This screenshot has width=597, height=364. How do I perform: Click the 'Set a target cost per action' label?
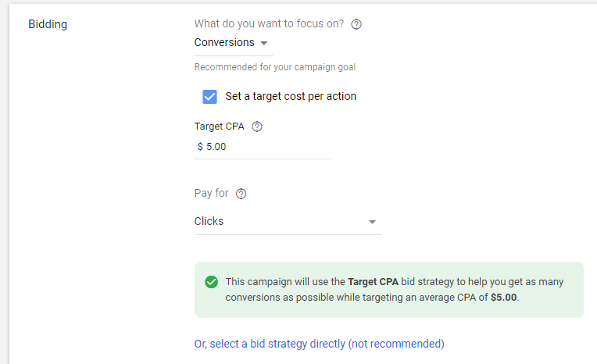291,96
